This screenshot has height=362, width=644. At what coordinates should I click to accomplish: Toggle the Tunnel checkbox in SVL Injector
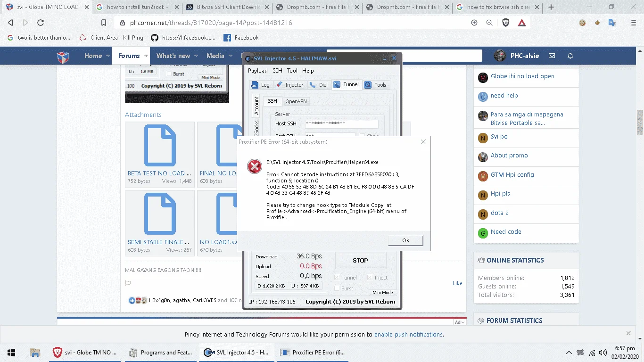(x=337, y=278)
